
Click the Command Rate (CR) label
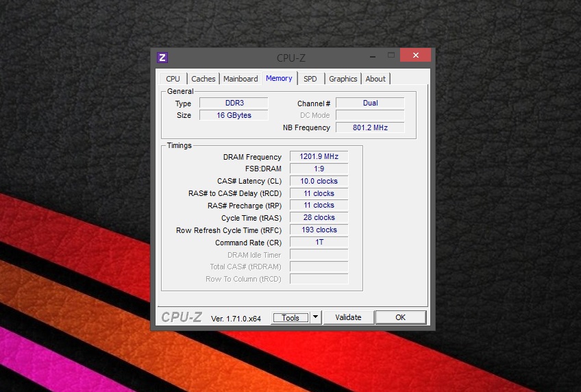[248, 243]
